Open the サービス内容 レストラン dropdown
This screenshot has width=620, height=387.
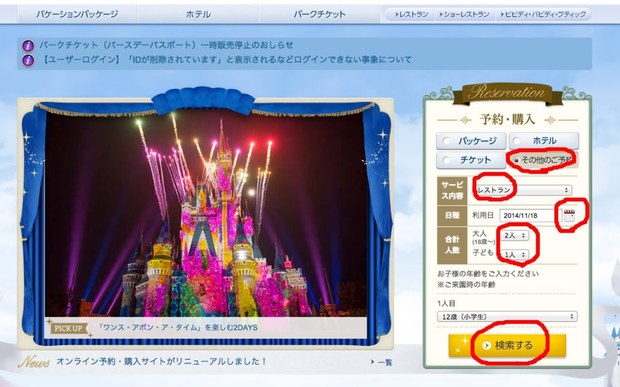[x=523, y=190]
